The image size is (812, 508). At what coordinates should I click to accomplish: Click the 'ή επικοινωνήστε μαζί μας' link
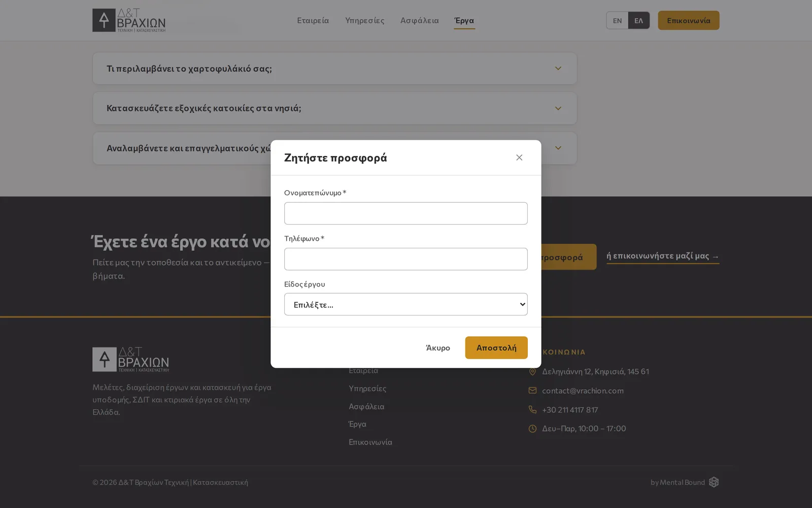pyautogui.click(x=663, y=256)
